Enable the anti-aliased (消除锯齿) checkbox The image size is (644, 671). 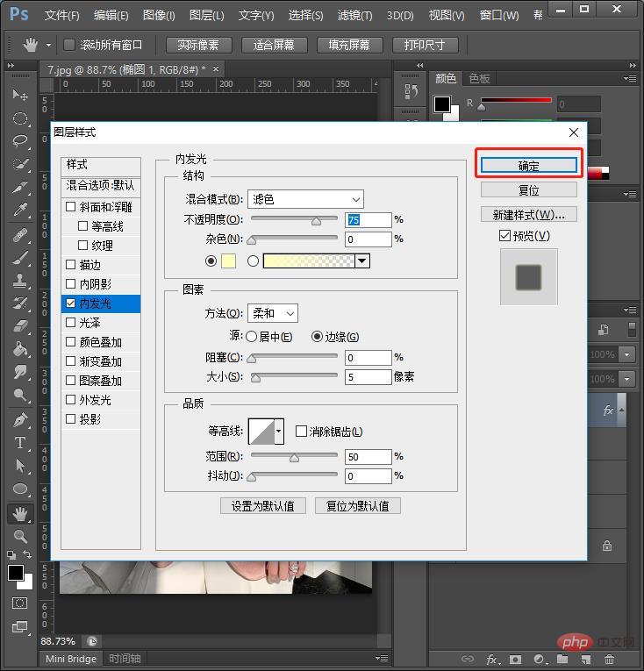[301, 431]
